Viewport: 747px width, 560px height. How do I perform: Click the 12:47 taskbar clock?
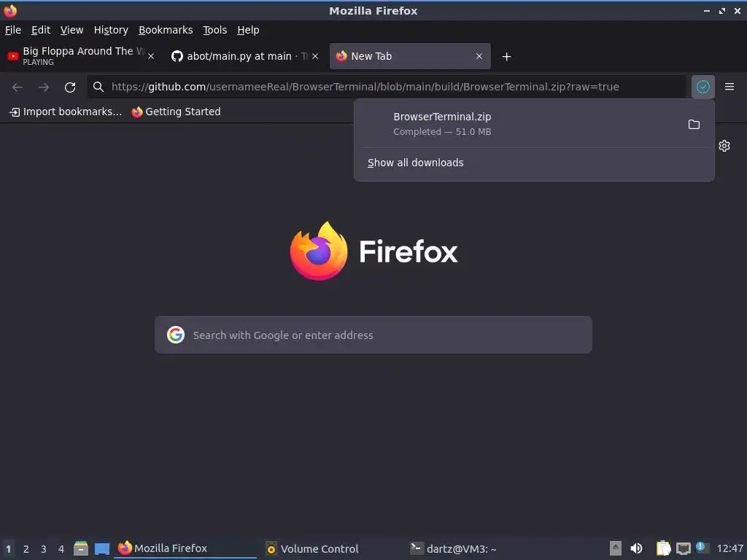coord(729,548)
